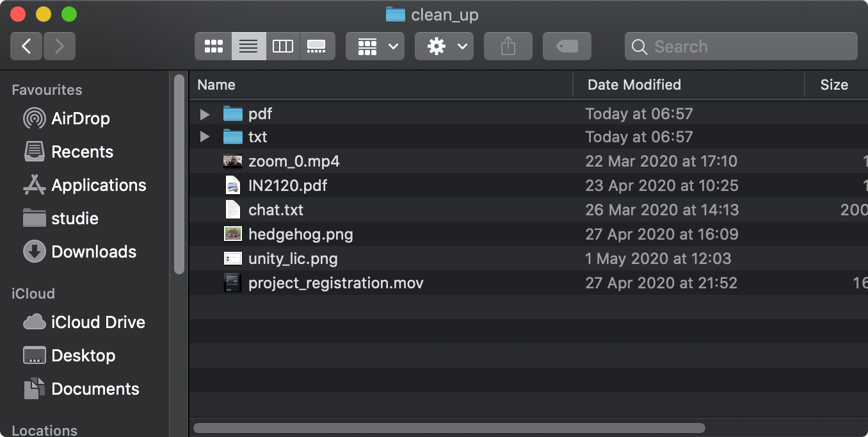This screenshot has width=868, height=437.
Task: Click the Favourites section heading
Action: tap(47, 90)
